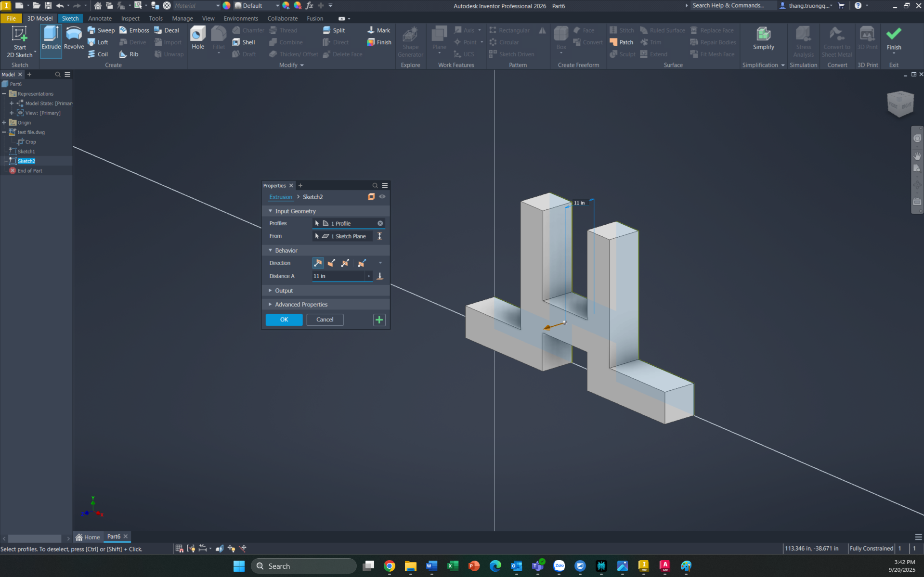Toggle the Symmetric extrusion direction
Viewport: 924px width, 577px height.
[x=345, y=263]
